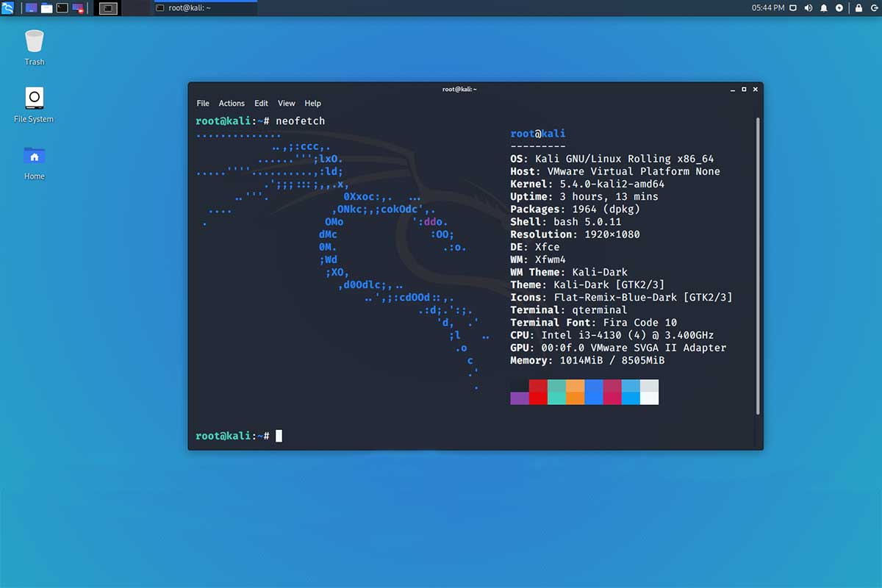882x588 pixels.
Task: Open the Actions menu
Action: pos(232,103)
